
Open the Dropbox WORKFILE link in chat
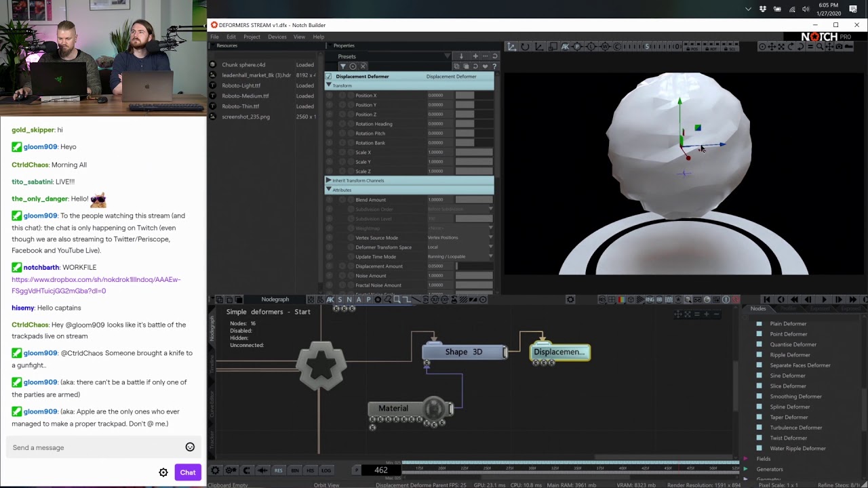click(96, 285)
